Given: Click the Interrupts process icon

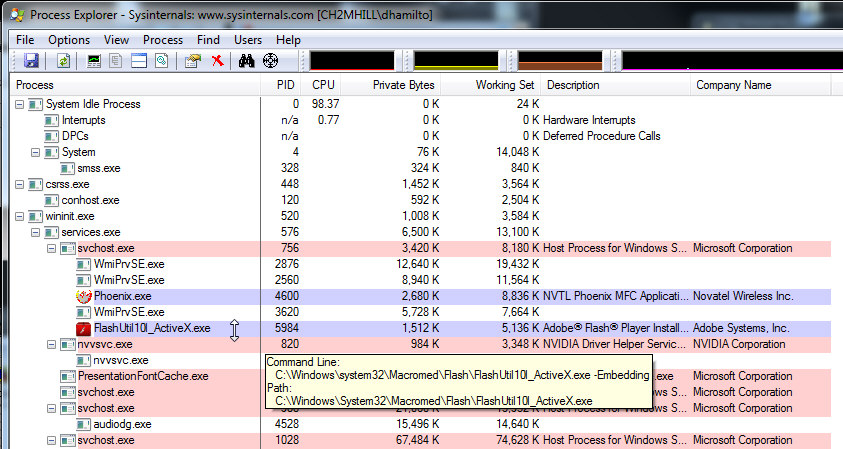Looking at the screenshot, I should pyautogui.click(x=51, y=120).
